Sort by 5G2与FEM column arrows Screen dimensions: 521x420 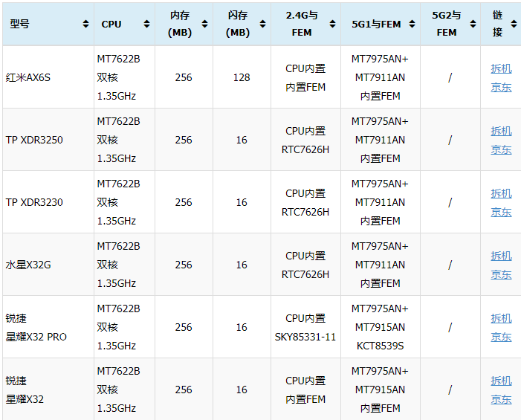473,24
